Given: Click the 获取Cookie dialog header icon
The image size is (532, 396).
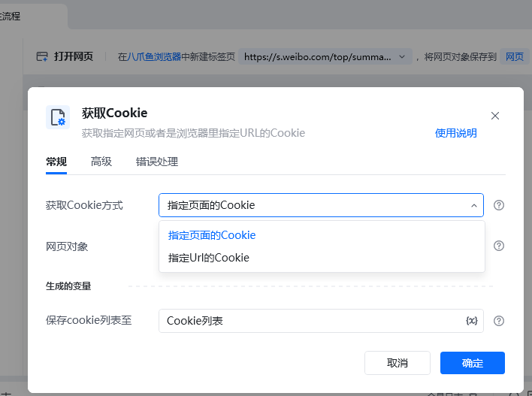Looking at the screenshot, I should [x=58, y=118].
